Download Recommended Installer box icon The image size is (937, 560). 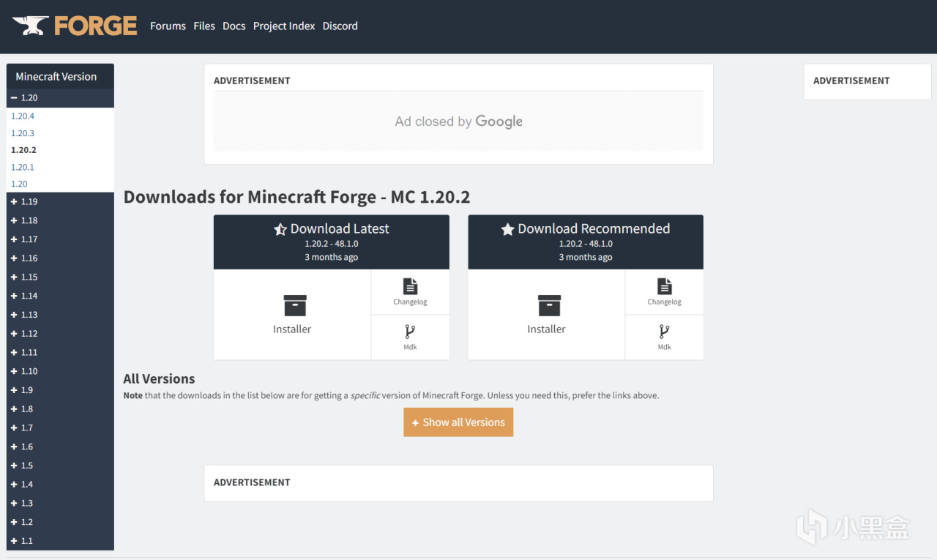549,305
